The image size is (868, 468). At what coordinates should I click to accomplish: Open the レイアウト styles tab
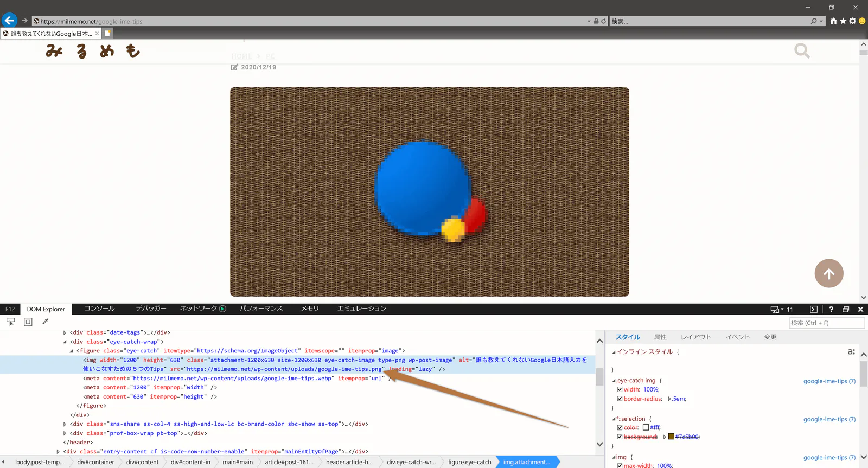(x=696, y=337)
